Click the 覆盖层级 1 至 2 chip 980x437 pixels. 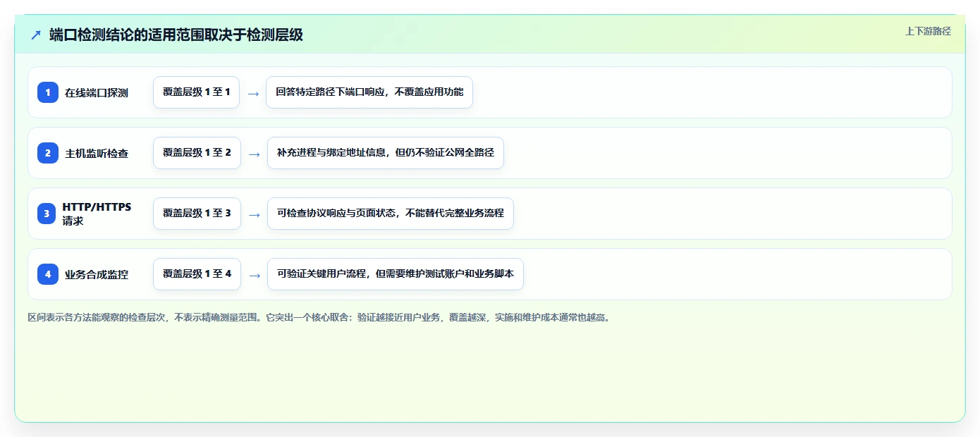click(x=197, y=153)
